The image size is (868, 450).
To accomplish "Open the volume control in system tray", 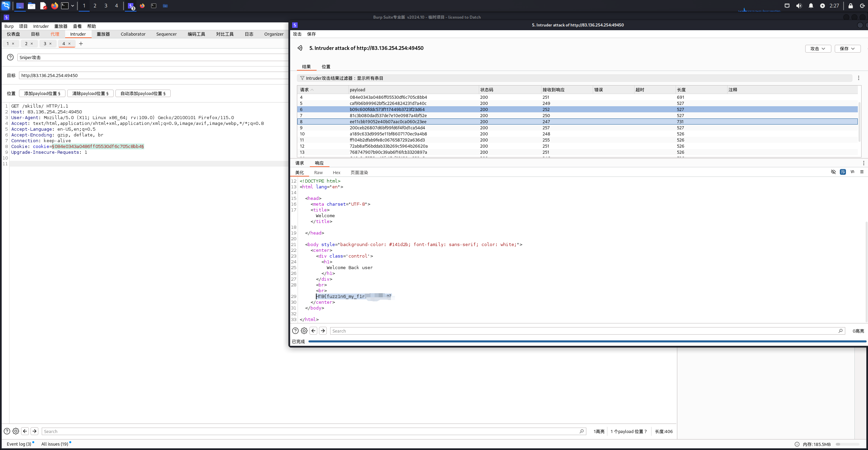I will point(799,6).
